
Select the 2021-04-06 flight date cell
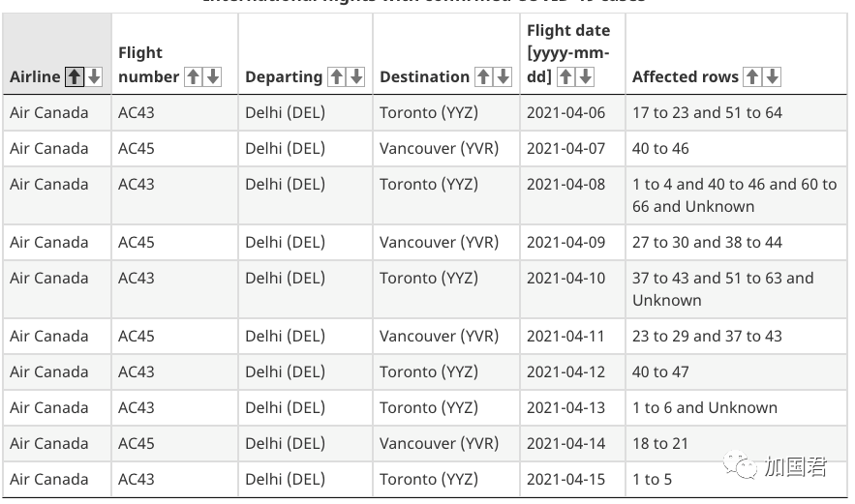coord(572,113)
